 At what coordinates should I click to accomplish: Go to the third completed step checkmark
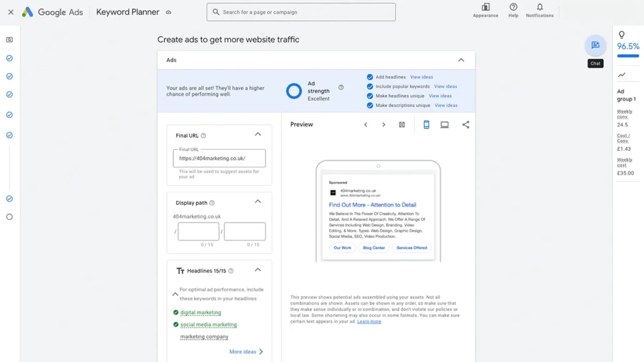click(9, 94)
